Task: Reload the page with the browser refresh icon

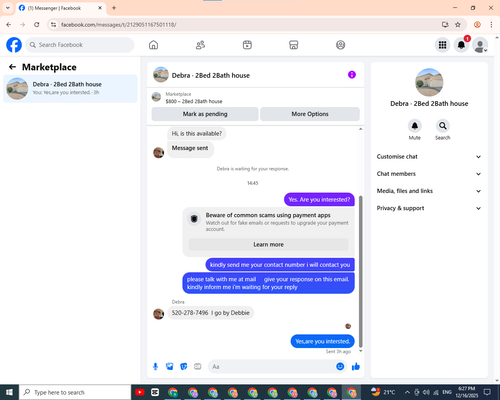Action: click(x=37, y=25)
